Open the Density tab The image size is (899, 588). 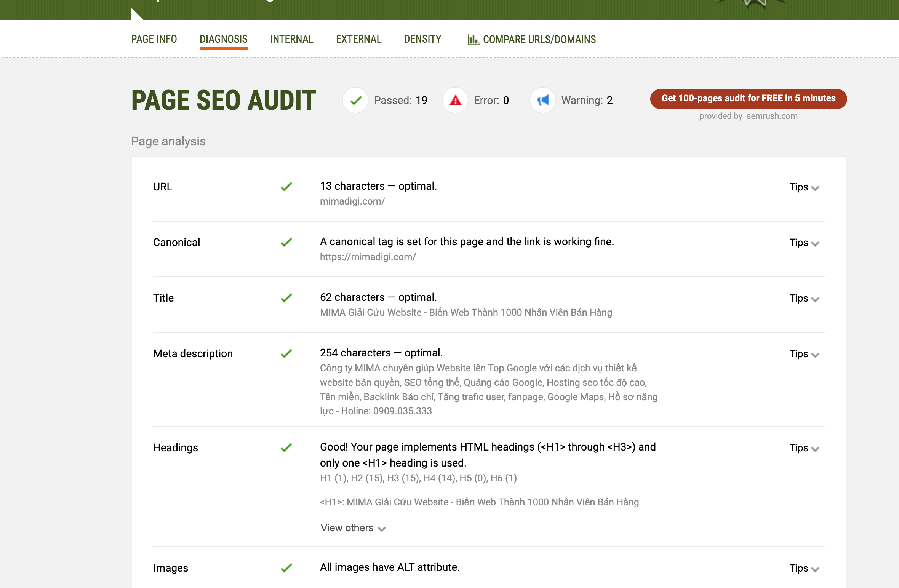click(x=422, y=39)
